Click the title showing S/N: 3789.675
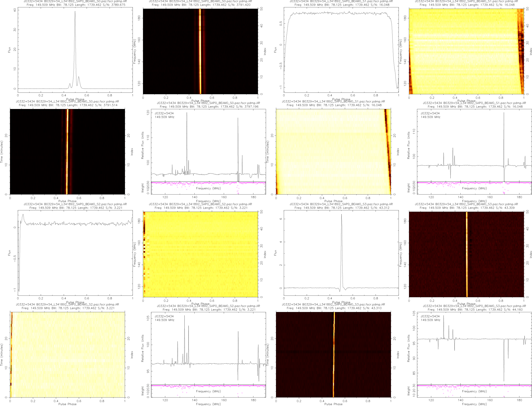 coord(76,5)
